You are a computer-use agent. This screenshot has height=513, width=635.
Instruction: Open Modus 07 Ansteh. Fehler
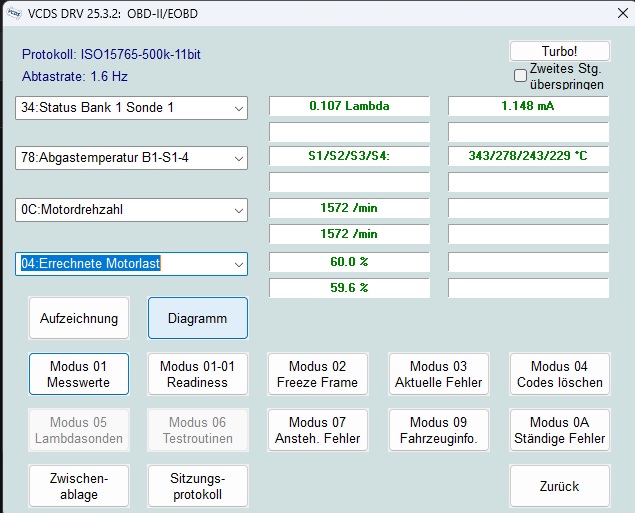point(318,430)
